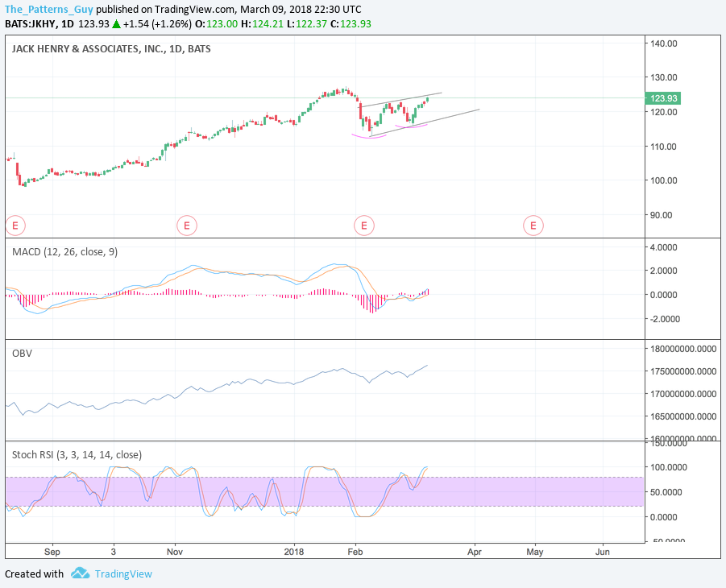This screenshot has width=726, height=588.
Task: Open The_Patterns_Guy profile link
Action: 49,9
